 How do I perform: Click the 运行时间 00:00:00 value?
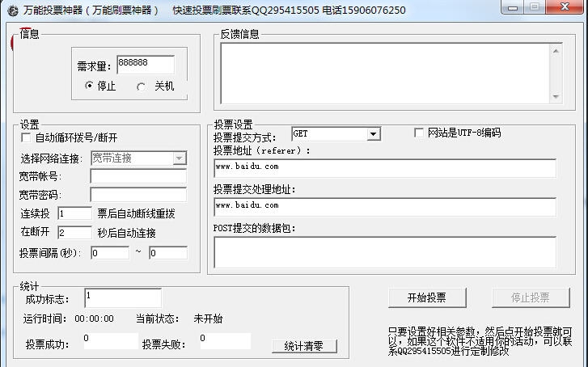(x=94, y=319)
